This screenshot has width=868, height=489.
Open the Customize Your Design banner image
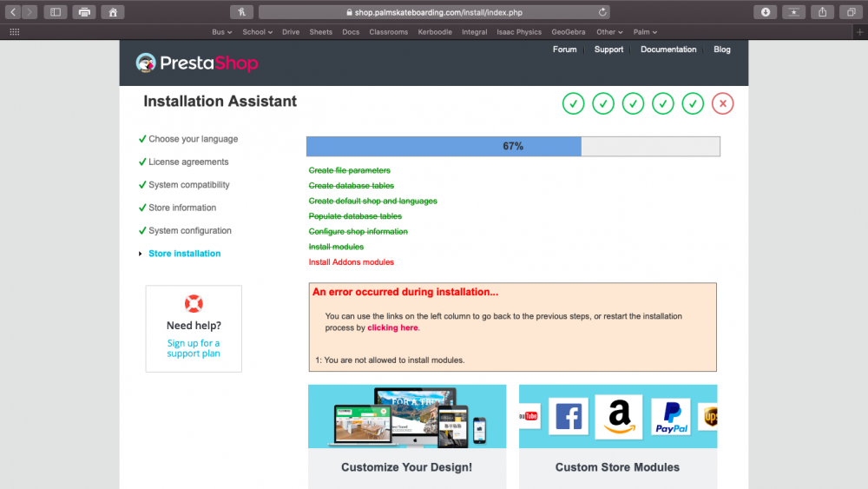click(407, 416)
